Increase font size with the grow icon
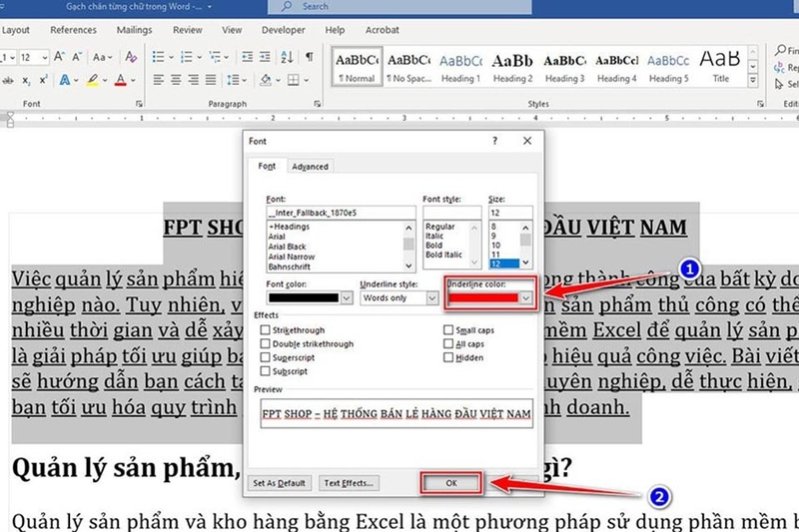The height and width of the screenshot is (532, 799). [x=59, y=57]
